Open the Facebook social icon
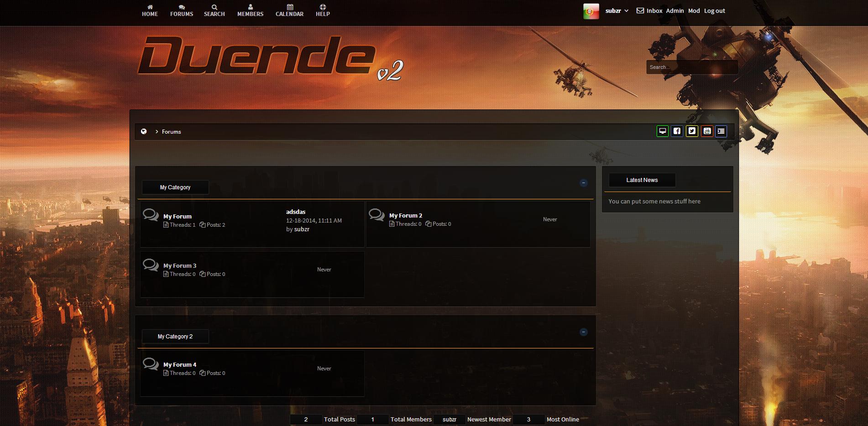 pos(677,131)
